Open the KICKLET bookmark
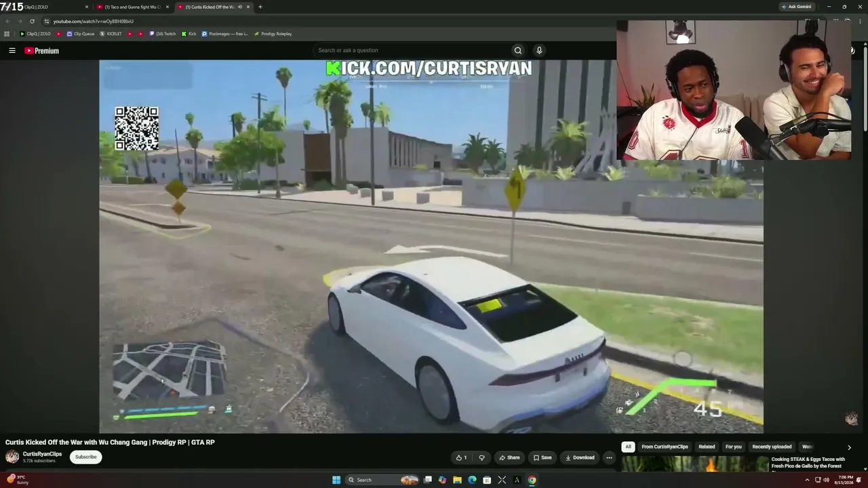The image size is (868, 488). pos(111,34)
